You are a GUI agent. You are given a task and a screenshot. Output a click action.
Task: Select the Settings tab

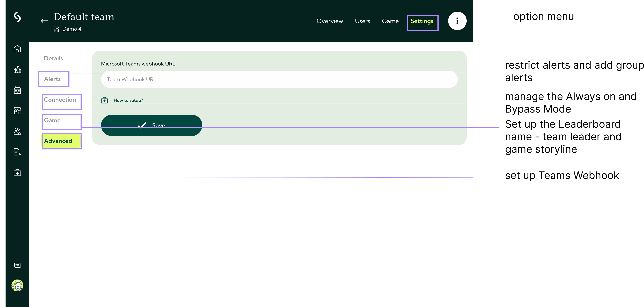coord(422,21)
